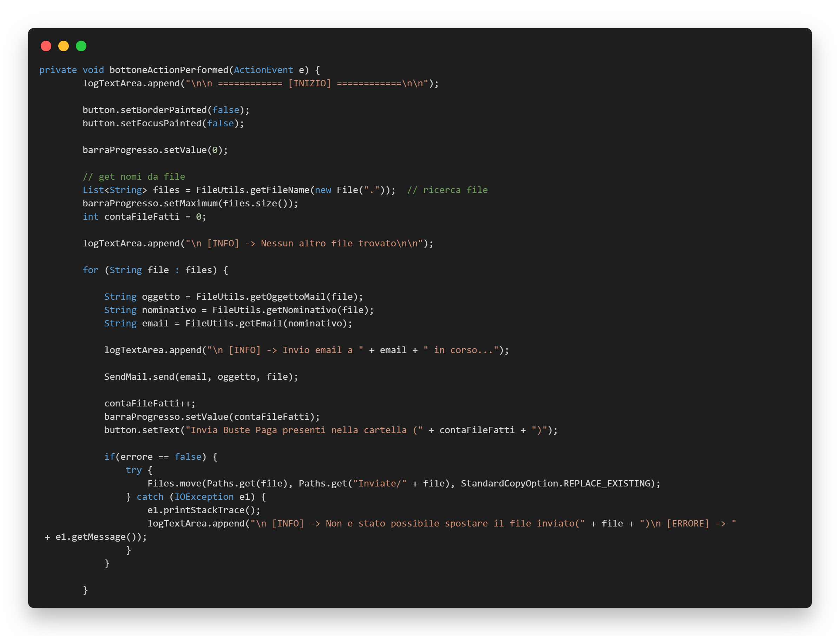
Task: Click the getFileName method call
Action: (280, 190)
